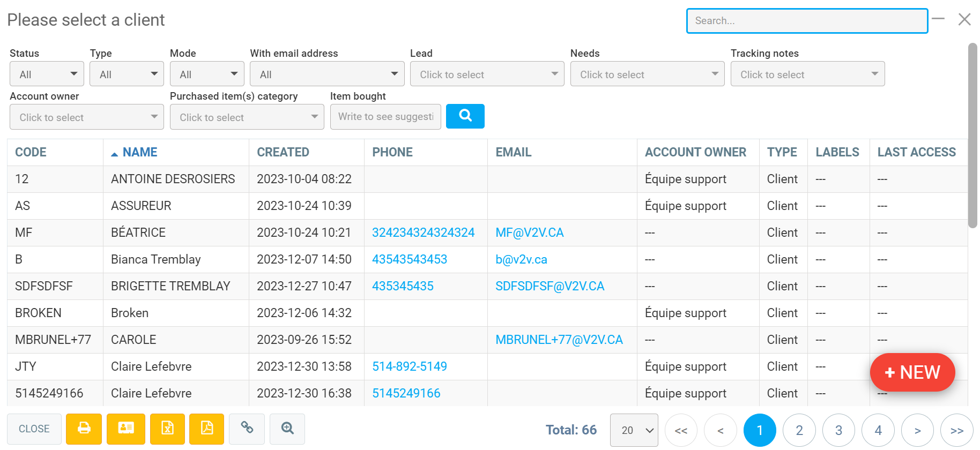The image size is (980, 450).
Task: Open the Status filter dropdown
Action: pyautogui.click(x=47, y=74)
